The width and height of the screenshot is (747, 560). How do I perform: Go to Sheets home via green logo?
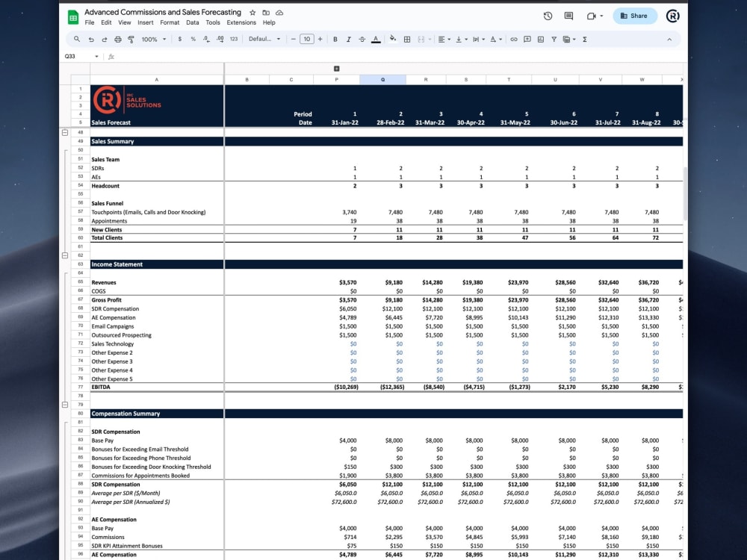pos(73,17)
